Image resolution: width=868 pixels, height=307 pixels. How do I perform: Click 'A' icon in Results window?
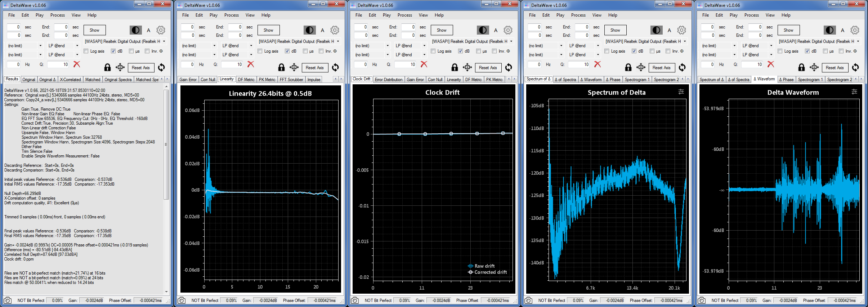tap(148, 30)
